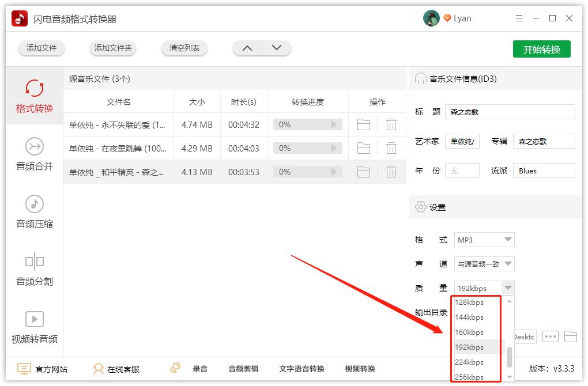The height and width of the screenshot is (386, 588).
Task: Select 256kbps from the quality list
Action: click(x=471, y=376)
